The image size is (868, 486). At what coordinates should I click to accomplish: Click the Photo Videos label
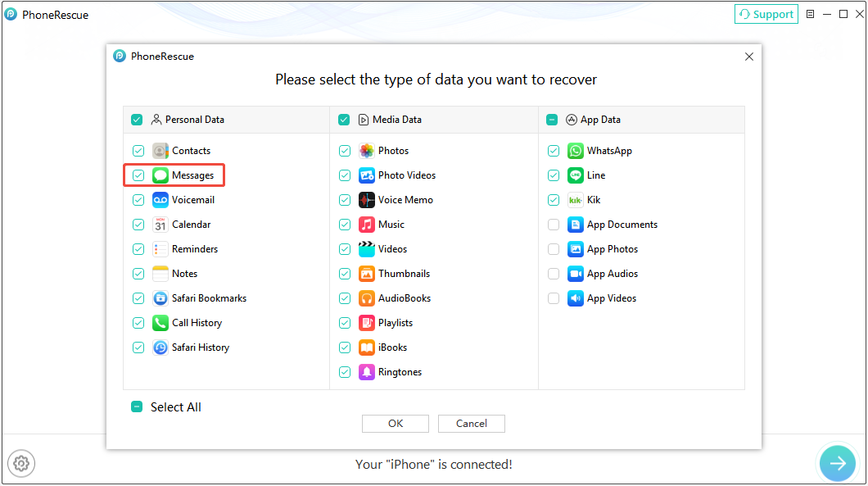click(407, 175)
